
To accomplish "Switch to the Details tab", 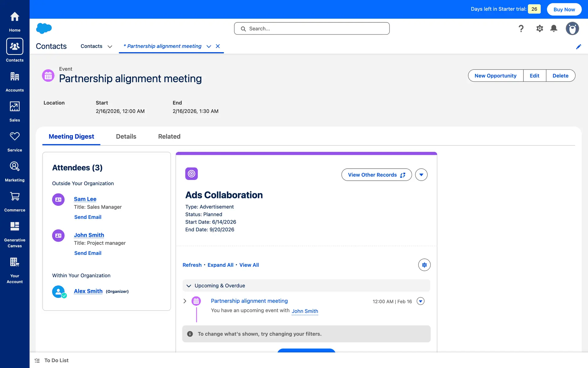I will click(x=126, y=136).
